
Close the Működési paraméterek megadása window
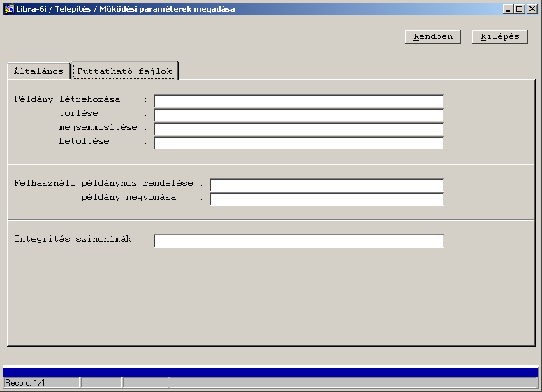[x=532, y=9]
